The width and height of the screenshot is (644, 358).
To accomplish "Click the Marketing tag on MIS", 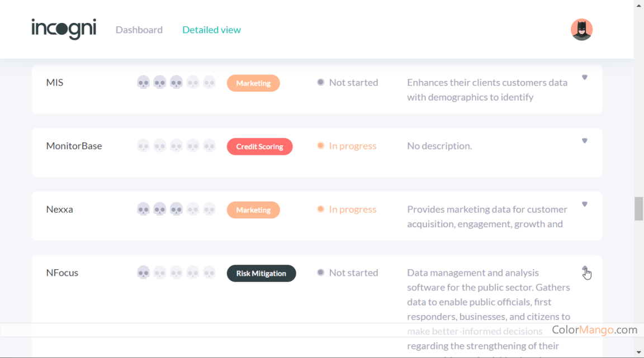I will [253, 83].
